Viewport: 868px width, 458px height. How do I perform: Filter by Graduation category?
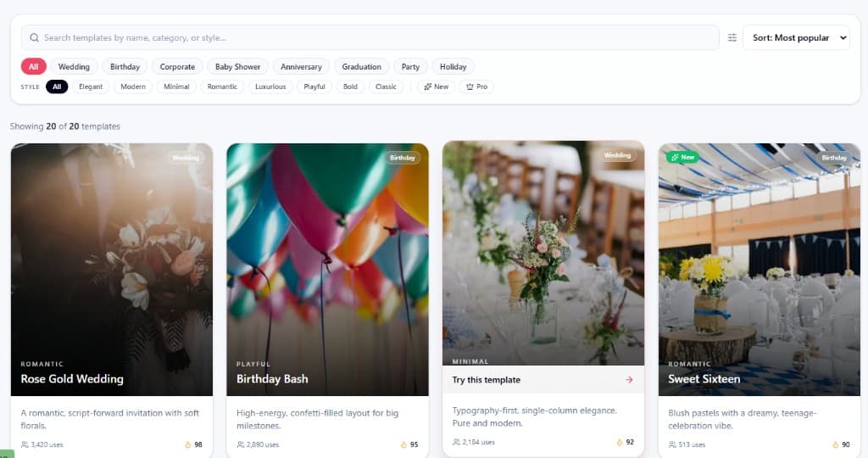(361, 66)
